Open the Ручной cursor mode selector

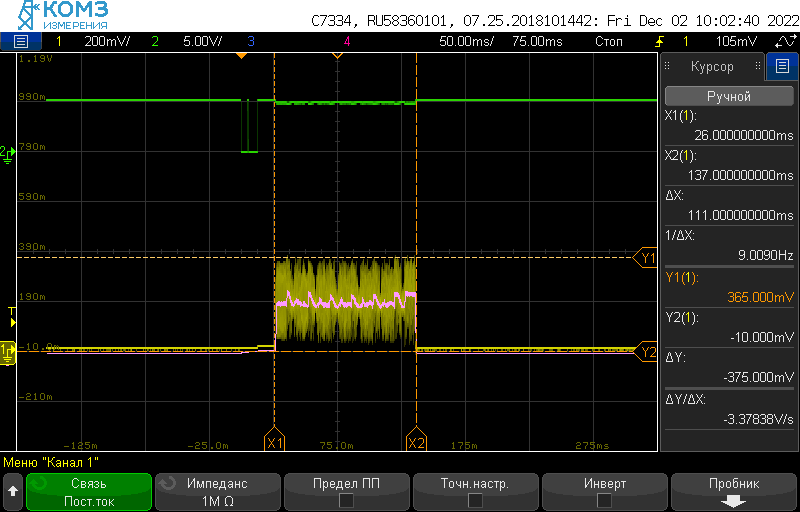[729, 96]
